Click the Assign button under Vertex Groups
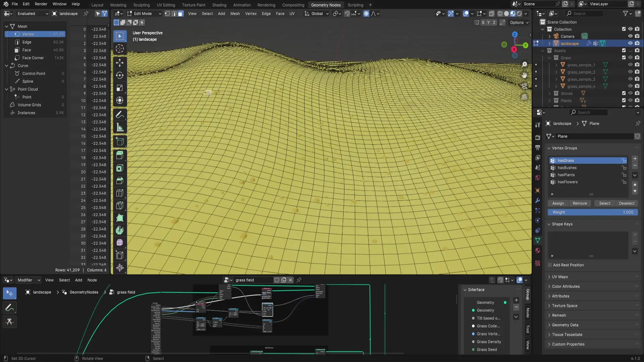The width and height of the screenshot is (644, 362). pos(558,203)
